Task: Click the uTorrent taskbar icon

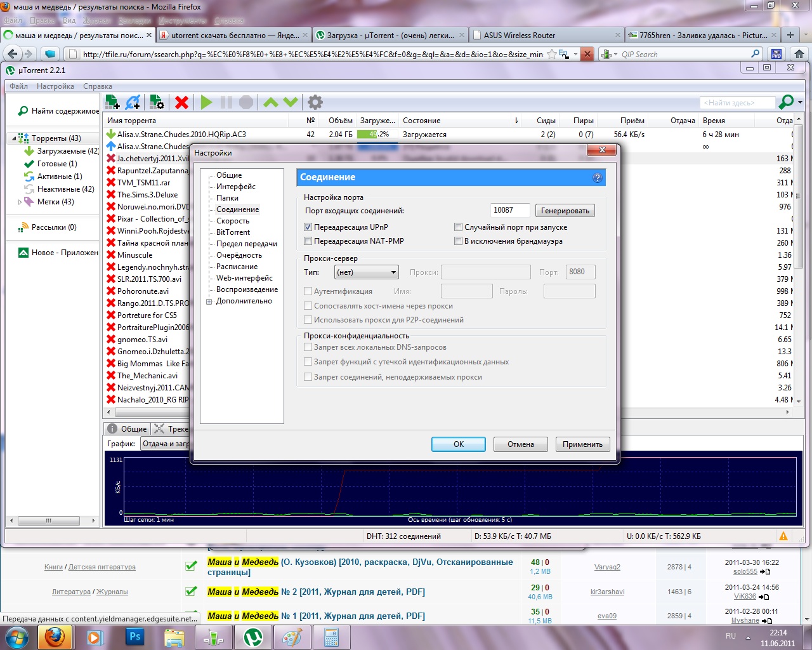Action: [x=254, y=637]
